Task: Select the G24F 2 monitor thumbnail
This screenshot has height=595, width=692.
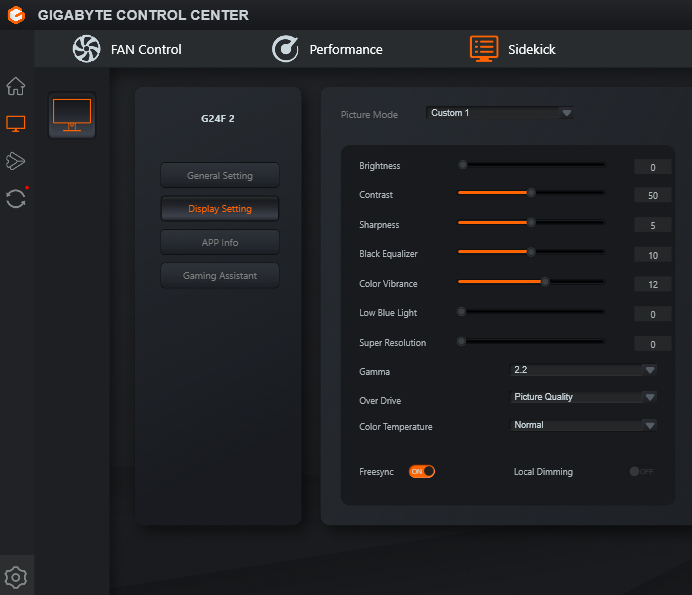Action: 72,115
